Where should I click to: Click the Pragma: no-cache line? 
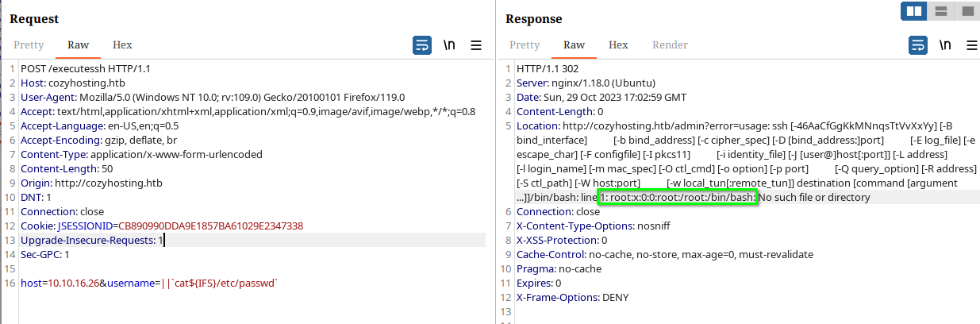(x=557, y=269)
